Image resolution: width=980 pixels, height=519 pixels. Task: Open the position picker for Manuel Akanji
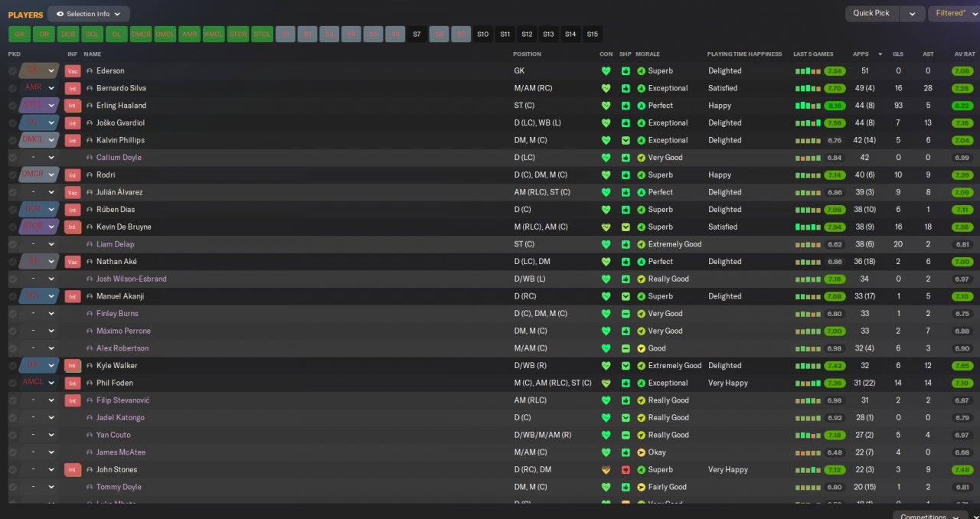[x=39, y=296]
